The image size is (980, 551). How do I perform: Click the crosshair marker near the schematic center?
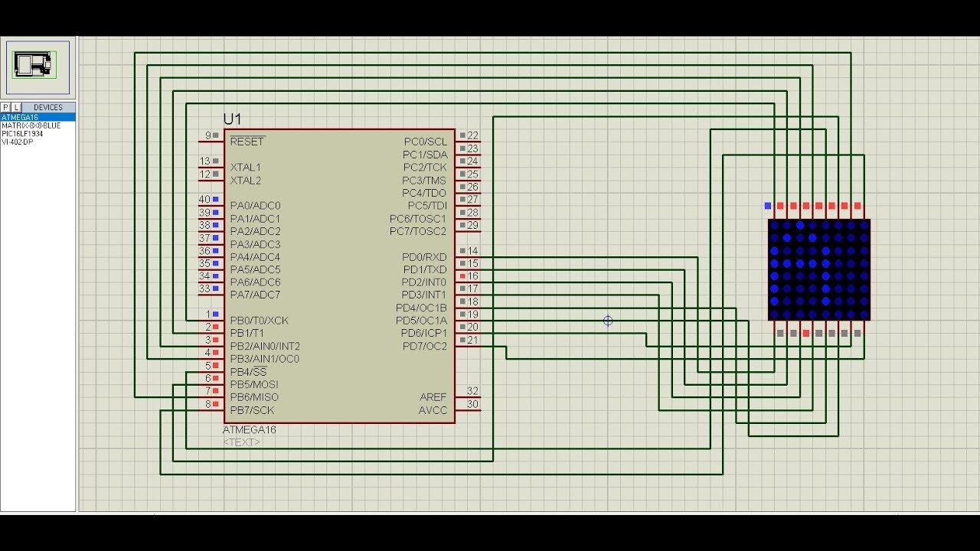point(607,321)
